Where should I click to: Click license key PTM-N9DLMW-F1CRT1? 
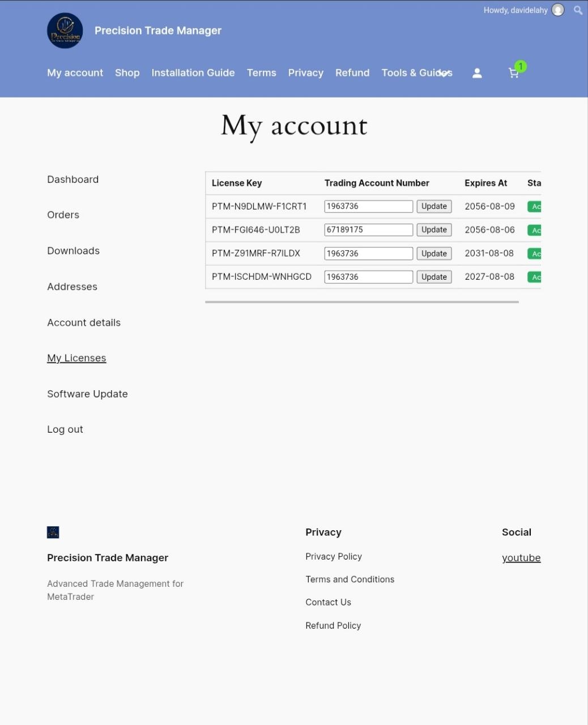pyautogui.click(x=259, y=206)
